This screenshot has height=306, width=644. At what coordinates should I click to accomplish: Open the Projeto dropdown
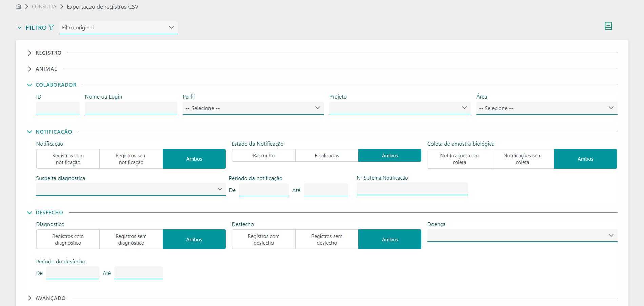[400, 108]
